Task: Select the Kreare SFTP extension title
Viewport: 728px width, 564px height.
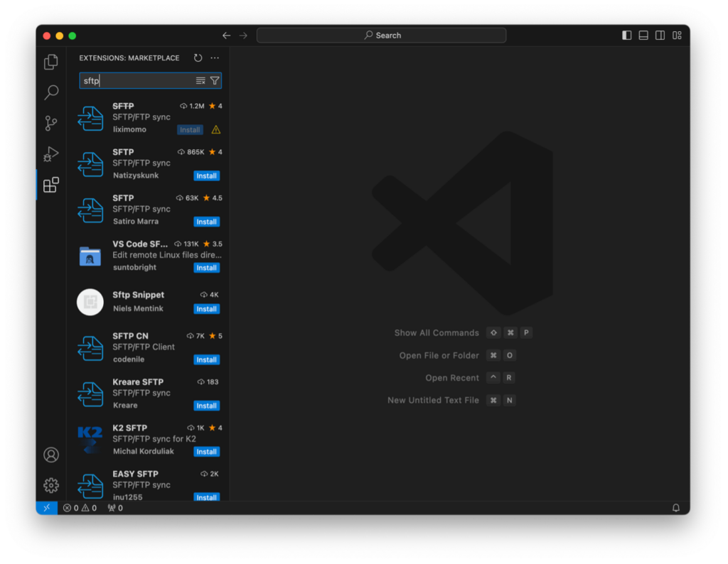Action: pyautogui.click(x=138, y=381)
